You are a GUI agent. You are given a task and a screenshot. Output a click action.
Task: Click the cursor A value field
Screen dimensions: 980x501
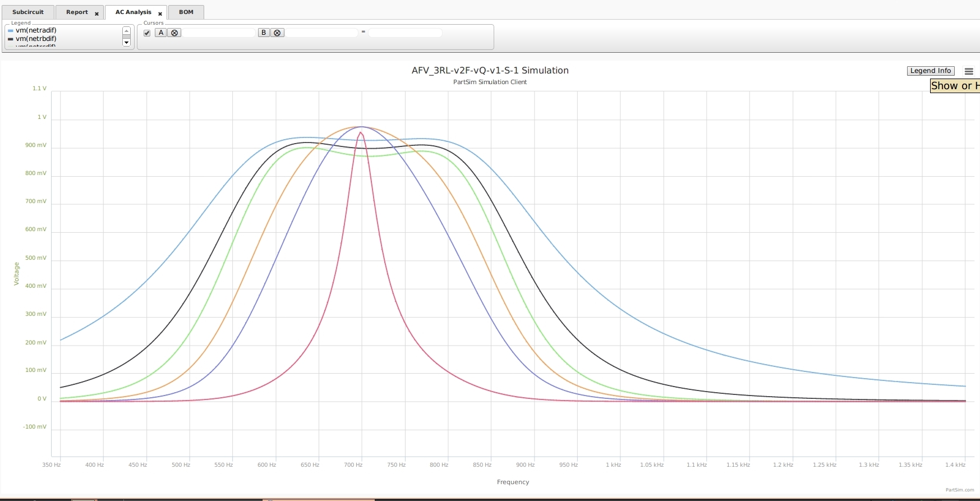(x=219, y=33)
